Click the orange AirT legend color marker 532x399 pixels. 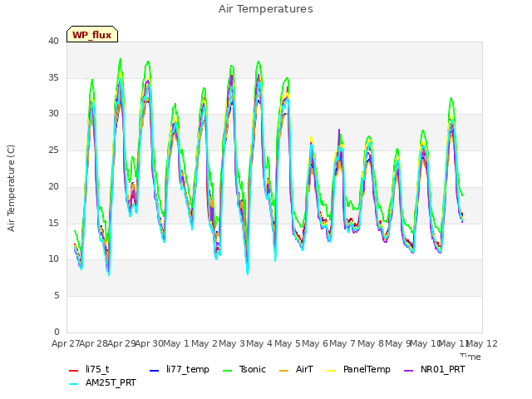coord(284,371)
